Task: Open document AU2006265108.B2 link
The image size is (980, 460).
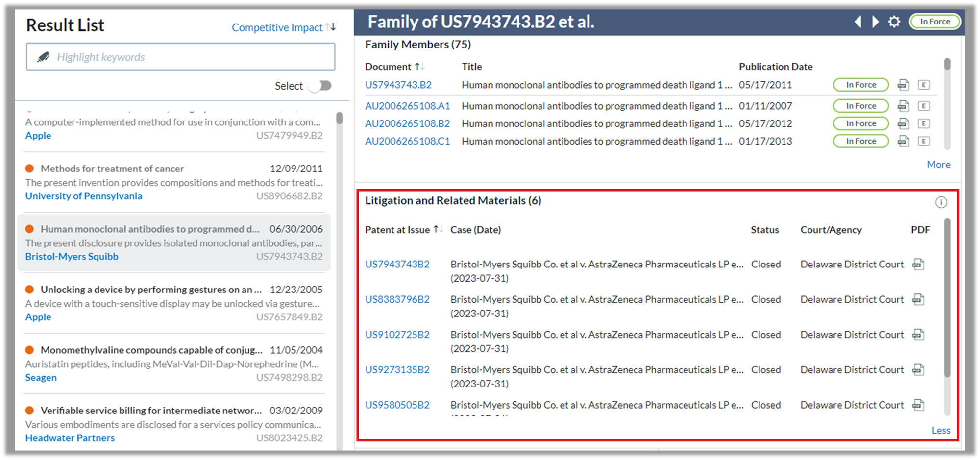Action: click(407, 123)
